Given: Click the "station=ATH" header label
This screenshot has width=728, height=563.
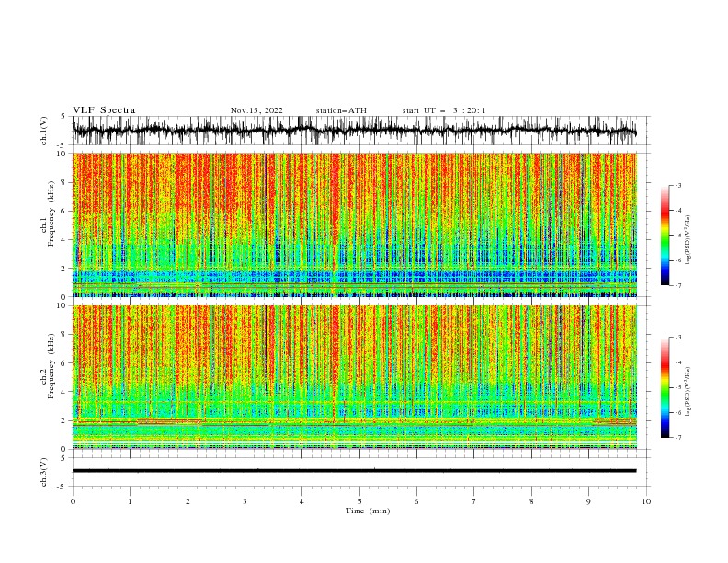Looking at the screenshot, I should point(341,110).
